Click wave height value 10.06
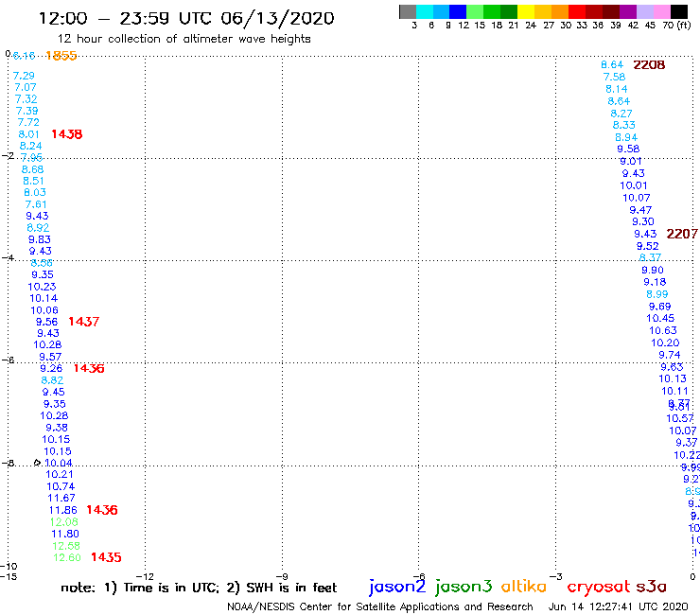The width and height of the screenshot is (700, 615). 44,310
